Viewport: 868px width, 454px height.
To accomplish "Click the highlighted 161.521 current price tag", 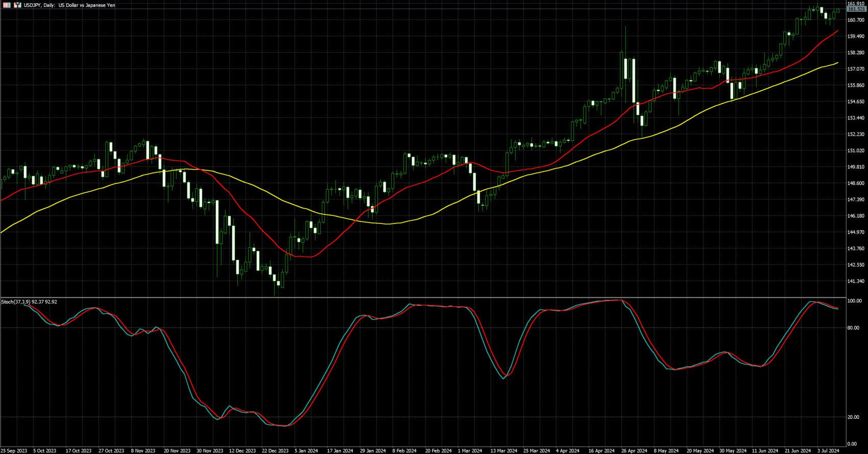I will pyautogui.click(x=856, y=9).
